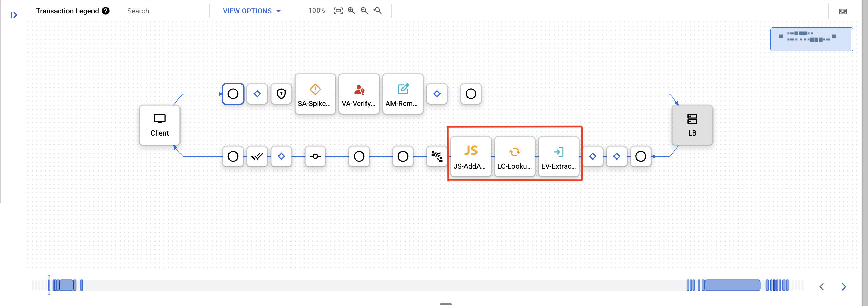Select the Client node

pyautogui.click(x=160, y=125)
